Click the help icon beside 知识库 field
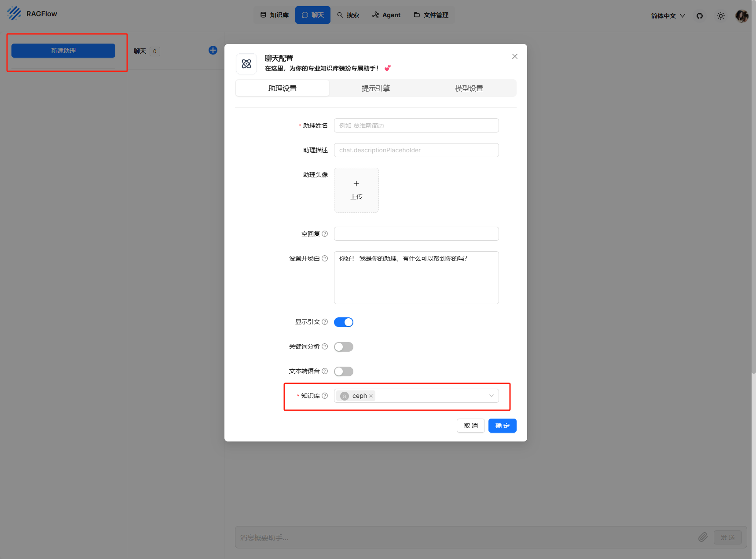The image size is (756, 559). pos(325,396)
